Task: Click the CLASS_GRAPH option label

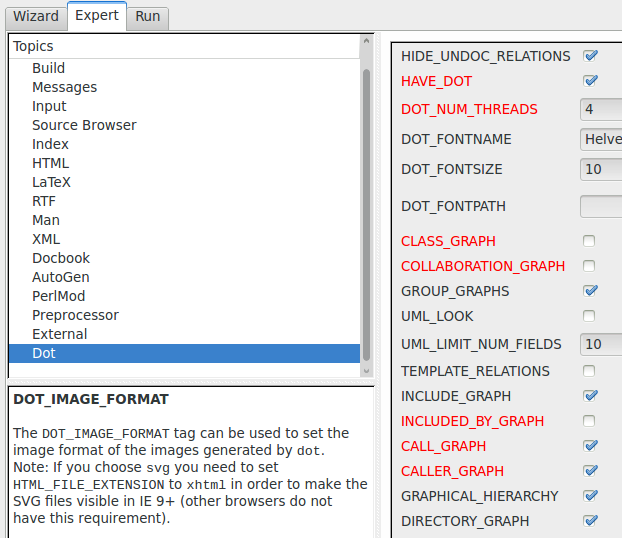Action: coord(448,241)
